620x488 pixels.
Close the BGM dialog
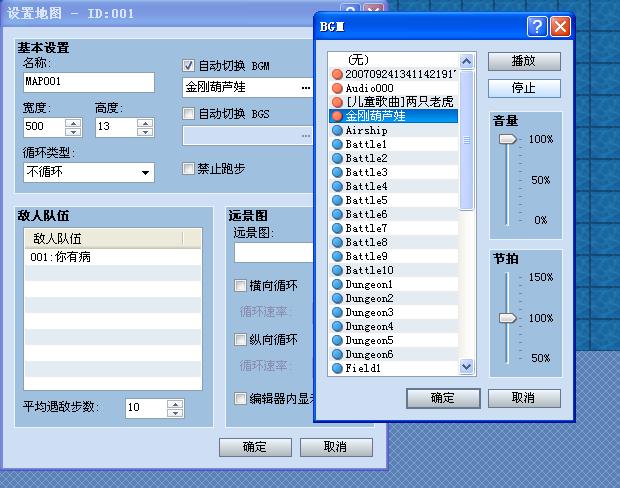tap(560, 26)
